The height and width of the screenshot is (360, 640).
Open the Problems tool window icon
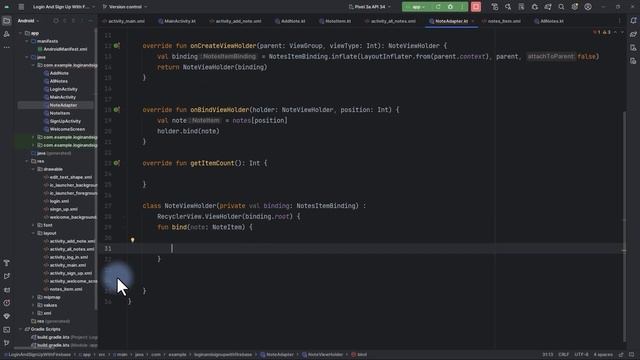[x=7, y=303]
